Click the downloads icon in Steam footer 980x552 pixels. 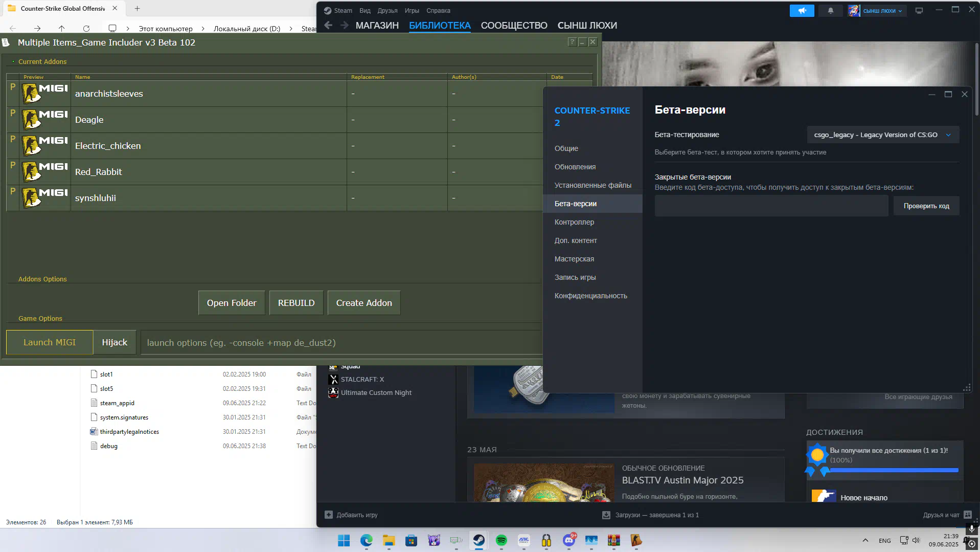tap(606, 515)
